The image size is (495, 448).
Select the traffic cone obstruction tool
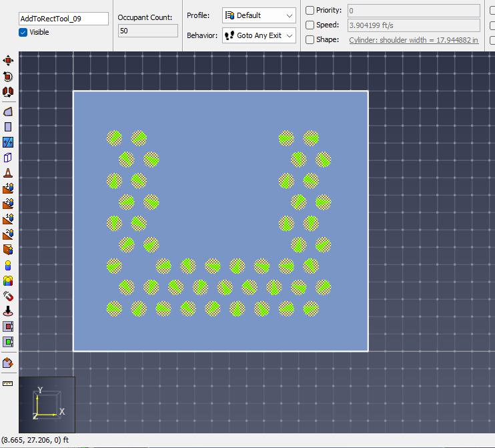(8, 173)
